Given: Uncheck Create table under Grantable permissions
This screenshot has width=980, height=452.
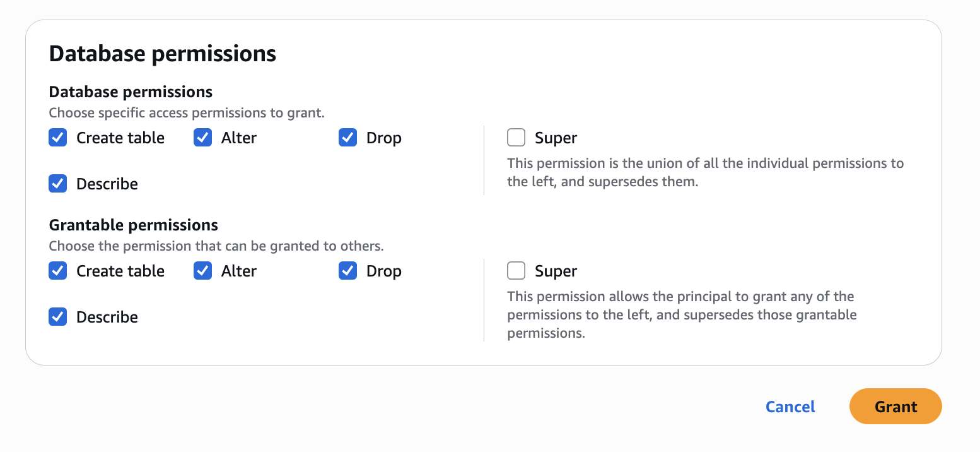Looking at the screenshot, I should (58, 271).
